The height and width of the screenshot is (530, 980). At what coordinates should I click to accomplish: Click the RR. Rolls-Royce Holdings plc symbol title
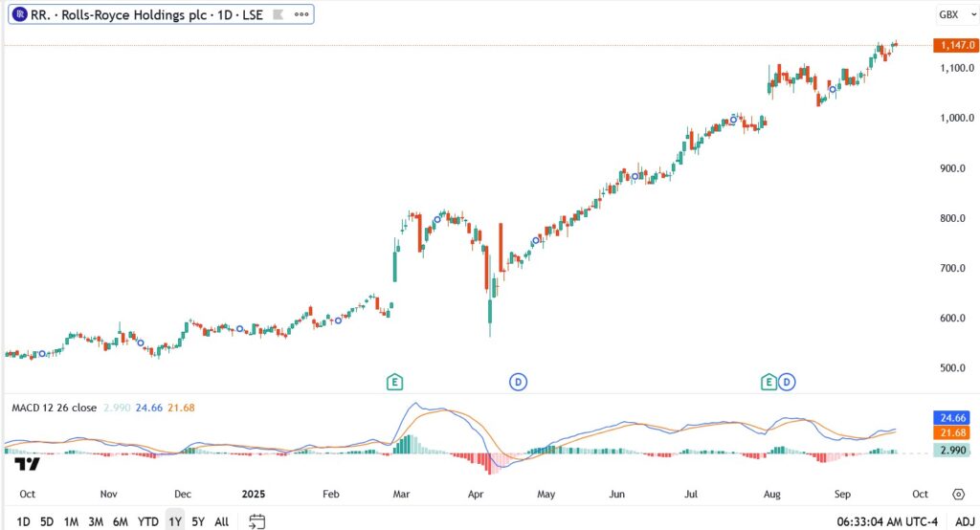(146, 15)
